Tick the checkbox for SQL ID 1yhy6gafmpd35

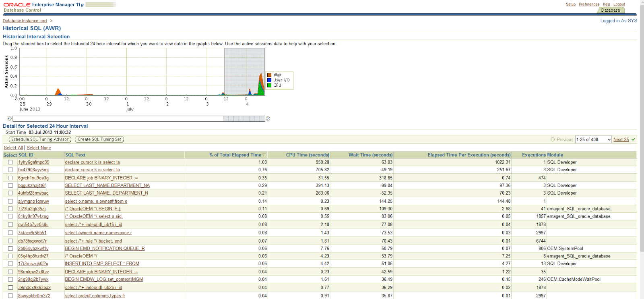[x=10, y=162]
